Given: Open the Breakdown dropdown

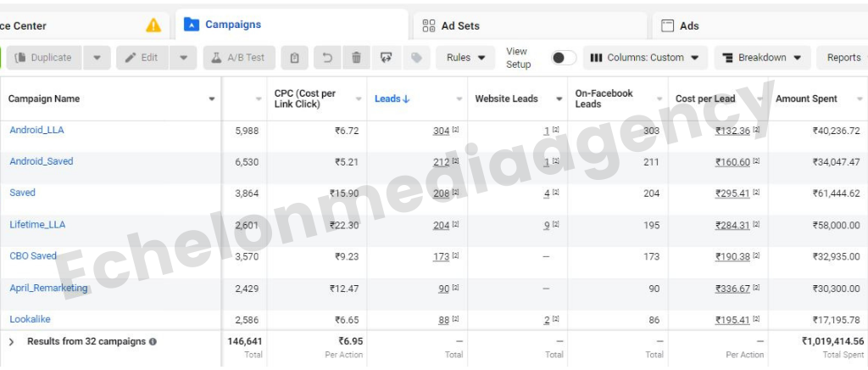Looking at the screenshot, I should click(762, 58).
